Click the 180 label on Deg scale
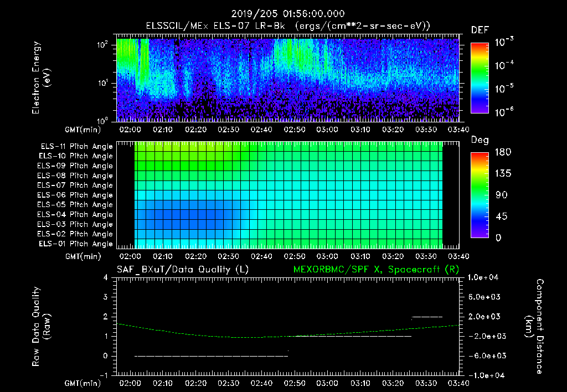 (x=503, y=152)
